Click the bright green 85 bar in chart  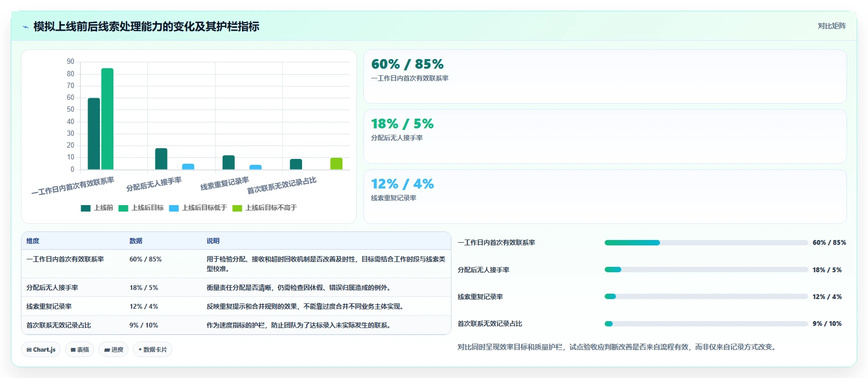107,119
